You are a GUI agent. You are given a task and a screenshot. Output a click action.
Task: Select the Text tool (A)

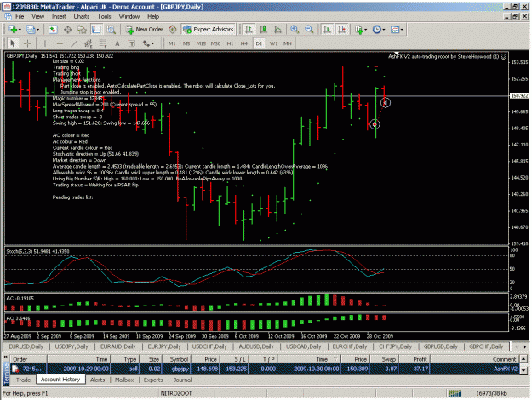[x=117, y=43]
